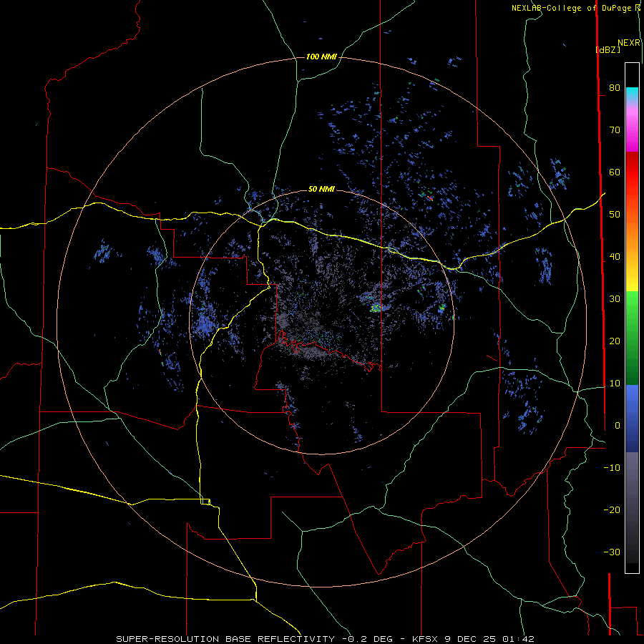Click the green band of the reflectivity color bar

(x=632, y=338)
